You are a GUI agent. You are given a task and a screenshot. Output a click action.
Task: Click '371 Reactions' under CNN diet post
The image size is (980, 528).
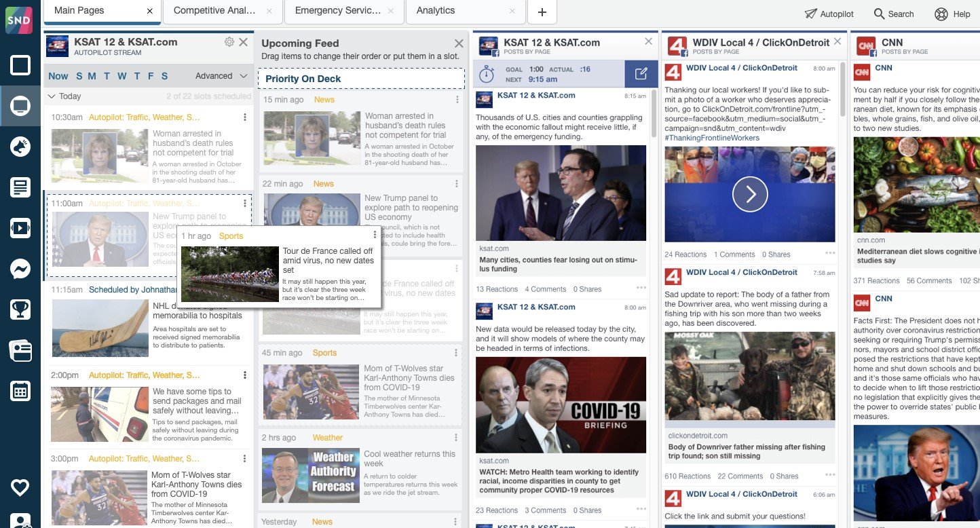coord(876,281)
